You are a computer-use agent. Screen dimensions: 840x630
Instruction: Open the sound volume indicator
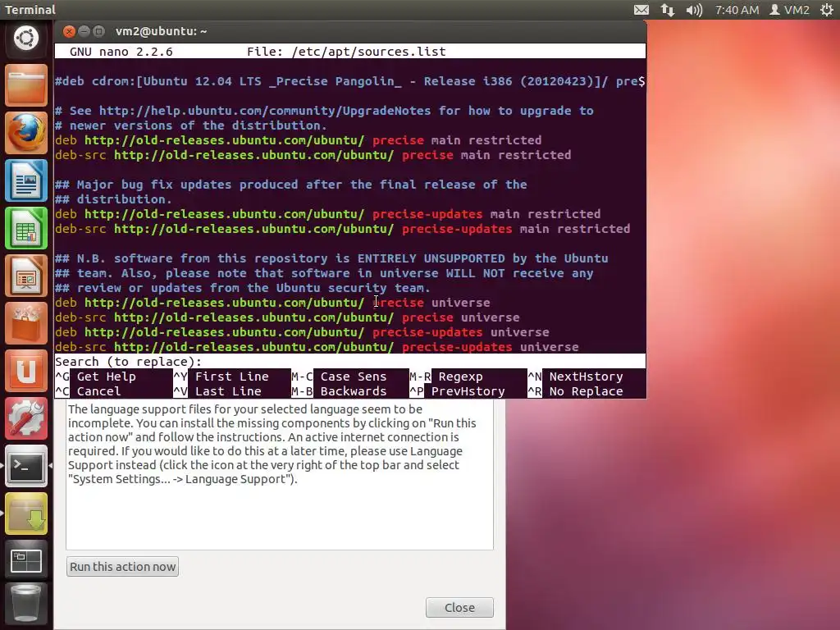click(x=694, y=10)
